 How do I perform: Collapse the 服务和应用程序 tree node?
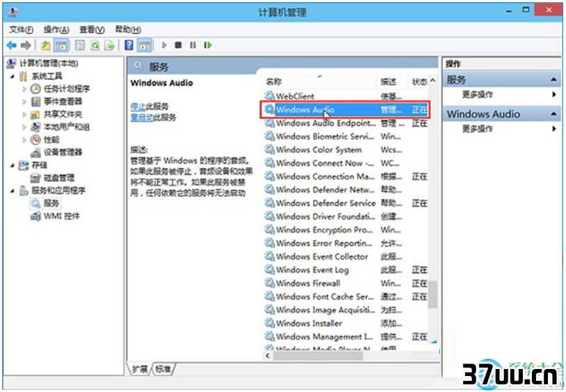(x=13, y=191)
